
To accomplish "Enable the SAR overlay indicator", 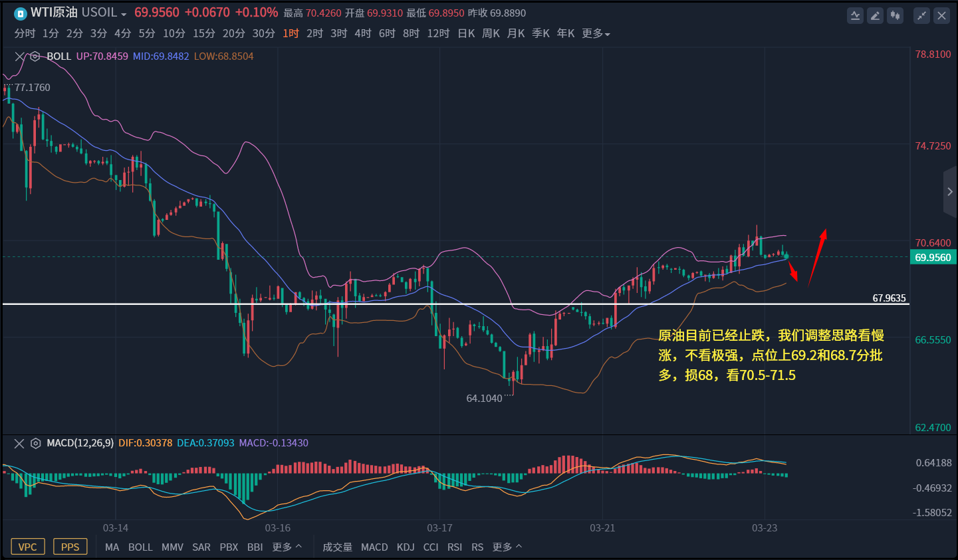I will 201,547.
